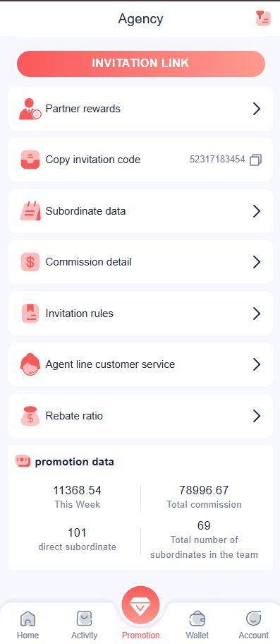Click the Partner rewards person icon
Viewport: 280px width, 644px height.
30,109
